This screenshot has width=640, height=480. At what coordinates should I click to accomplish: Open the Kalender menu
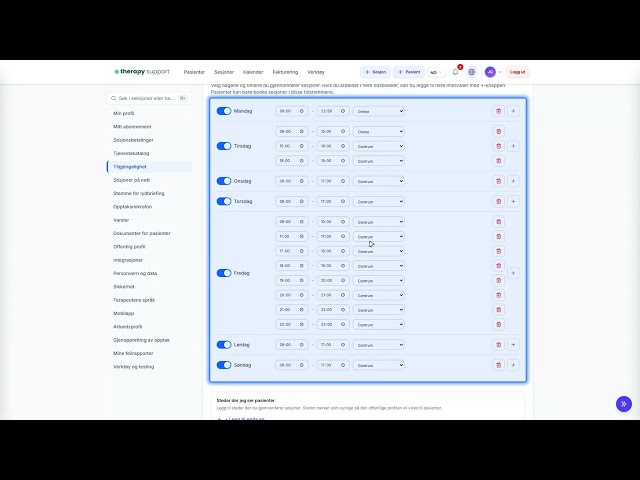click(253, 72)
